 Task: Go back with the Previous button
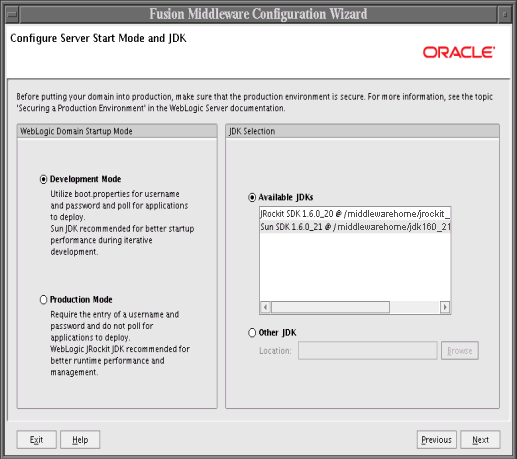pos(436,440)
